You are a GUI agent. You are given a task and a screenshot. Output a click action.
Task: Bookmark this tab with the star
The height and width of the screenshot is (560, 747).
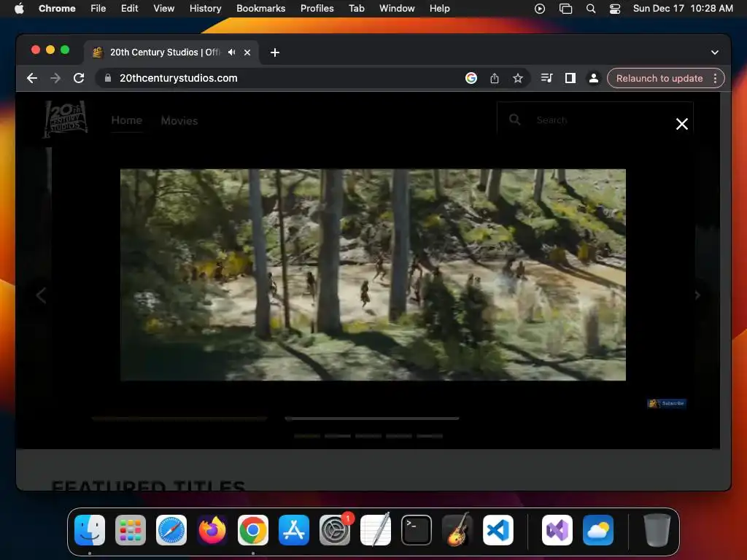point(518,78)
